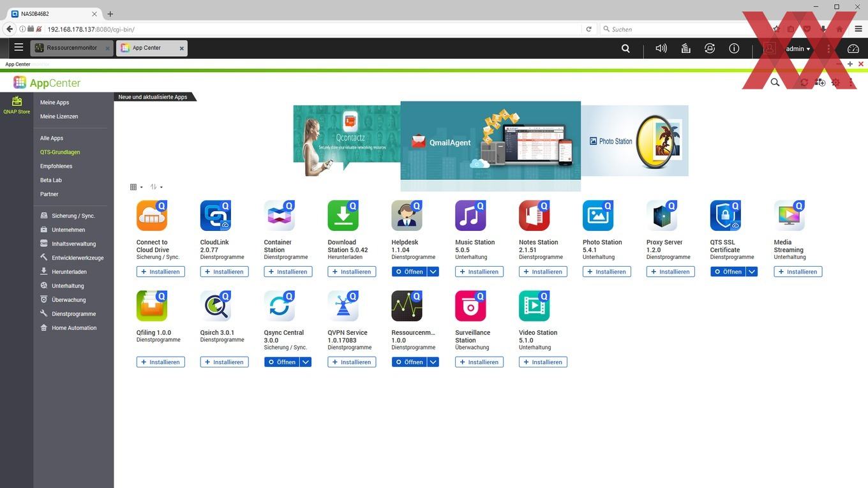
Task: Install Surveillance Station
Action: (x=479, y=362)
